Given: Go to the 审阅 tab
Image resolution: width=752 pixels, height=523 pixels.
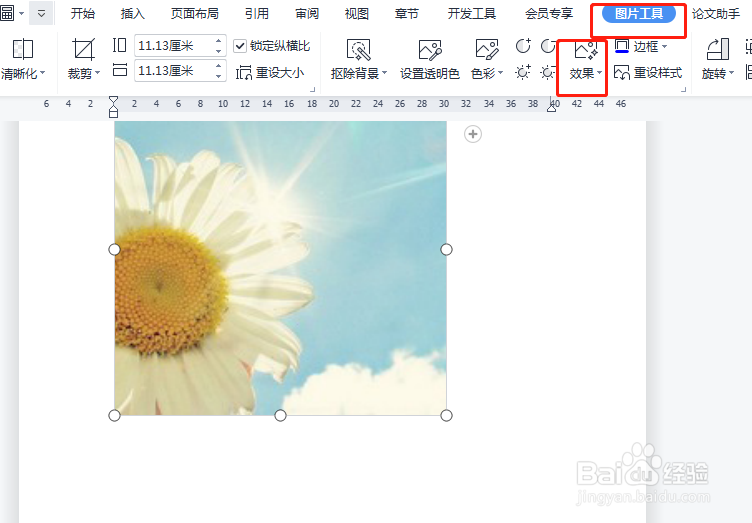Looking at the screenshot, I should pos(307,13).
